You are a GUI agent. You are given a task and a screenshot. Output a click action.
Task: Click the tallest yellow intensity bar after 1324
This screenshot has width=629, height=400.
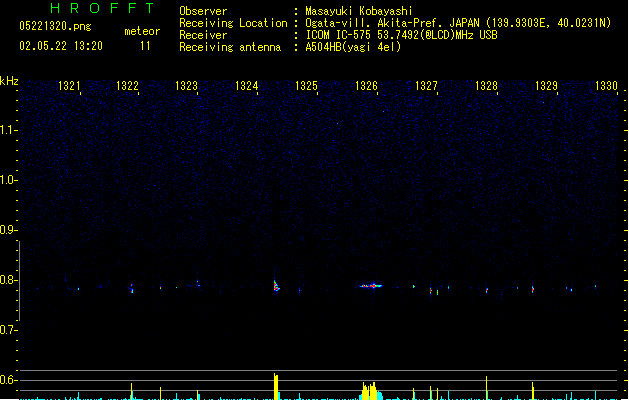(276, 386)
